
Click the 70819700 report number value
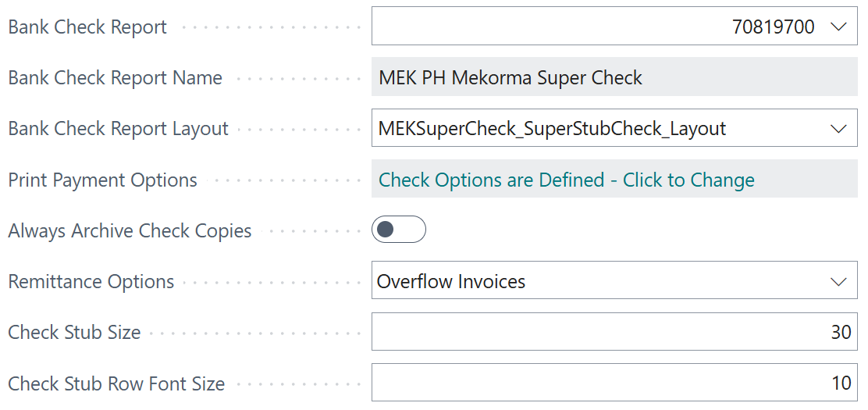tap(773, 27)
